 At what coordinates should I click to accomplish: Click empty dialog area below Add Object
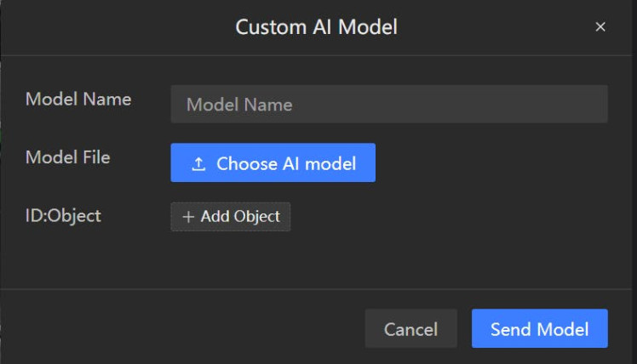point(341,259)
